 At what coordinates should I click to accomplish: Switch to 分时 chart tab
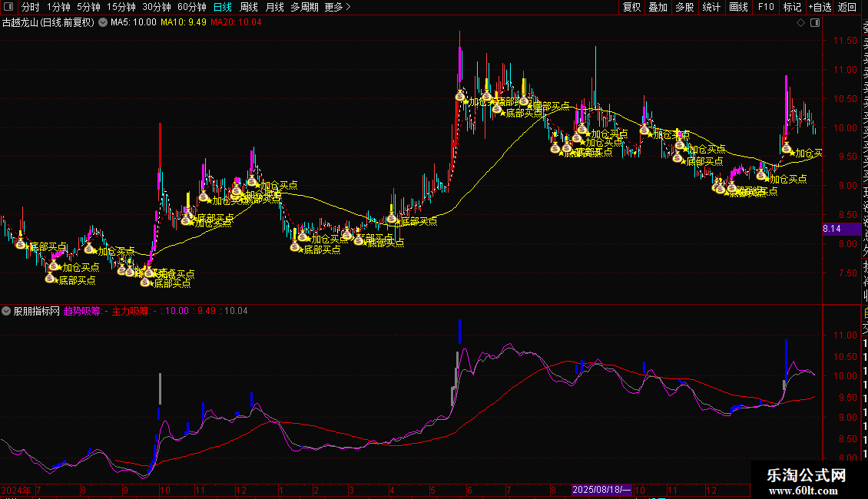click(x=30, y=7)
